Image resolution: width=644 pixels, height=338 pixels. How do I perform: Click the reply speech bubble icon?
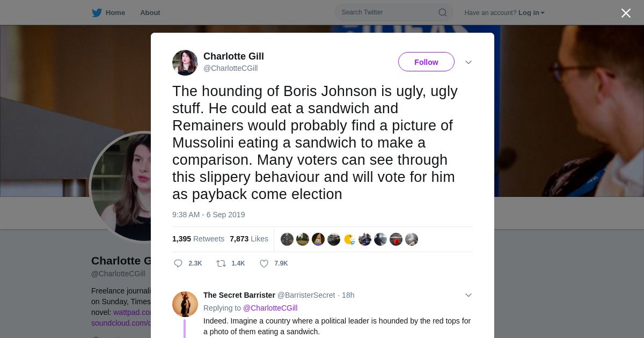[x=179, y=263]
